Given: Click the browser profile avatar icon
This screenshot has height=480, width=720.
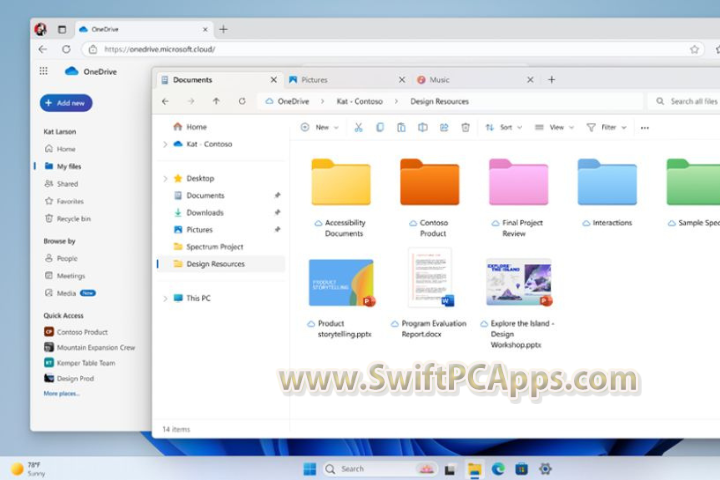Looking at the screenshot, I should (40, 29).
